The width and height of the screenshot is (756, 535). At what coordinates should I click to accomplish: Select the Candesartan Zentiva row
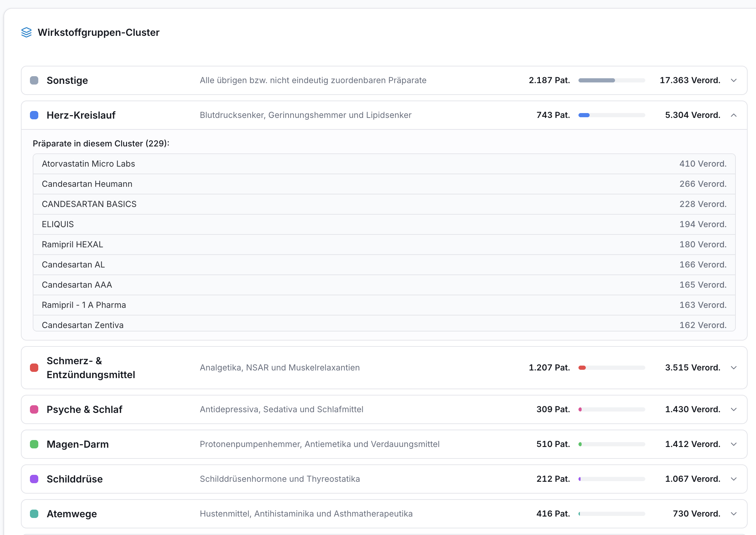[384, 323]
